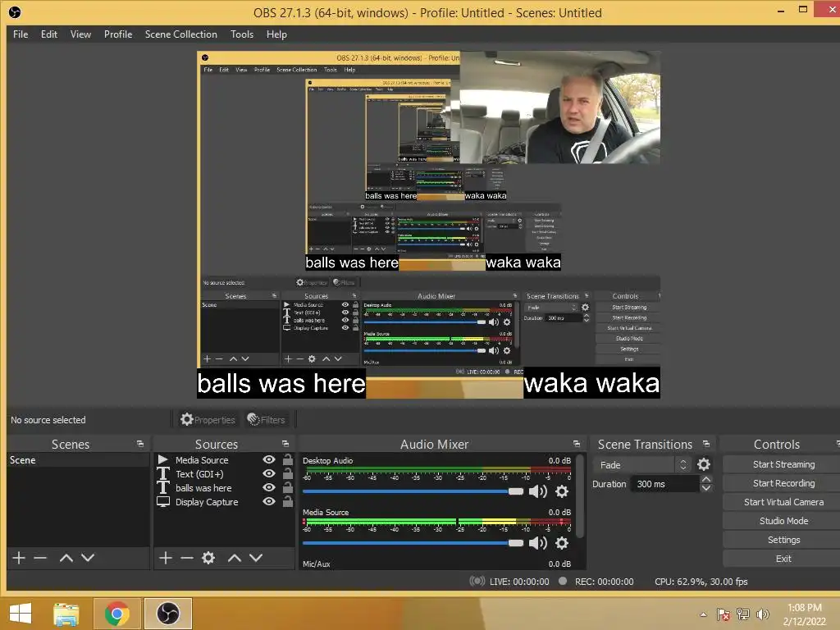Add a new source with plus icon
840x630 pixels.
166,558
